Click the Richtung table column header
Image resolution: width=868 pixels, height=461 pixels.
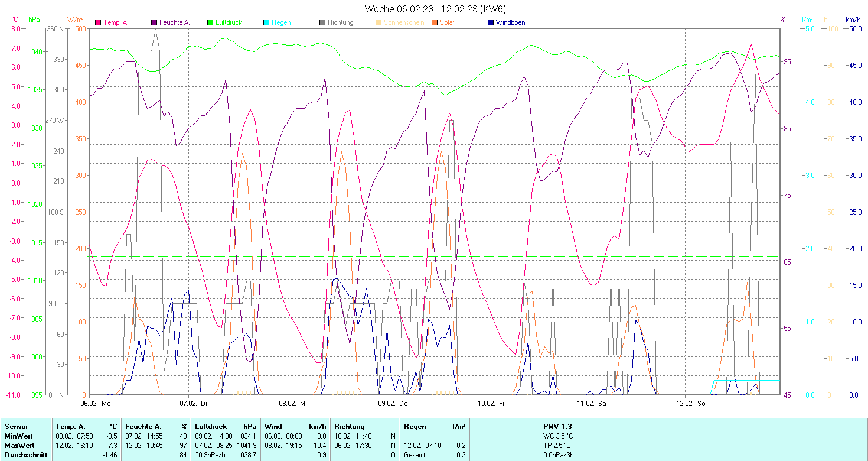click(350, 426)
